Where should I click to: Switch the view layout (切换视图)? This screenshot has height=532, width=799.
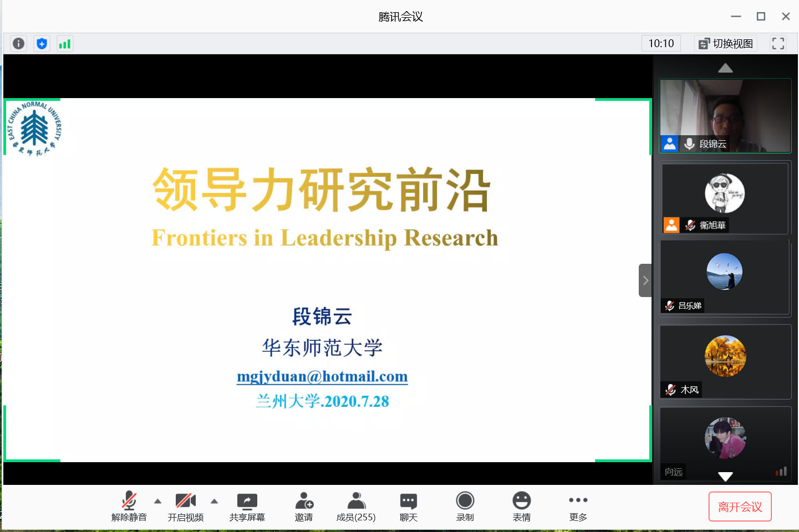coord(726,44)
